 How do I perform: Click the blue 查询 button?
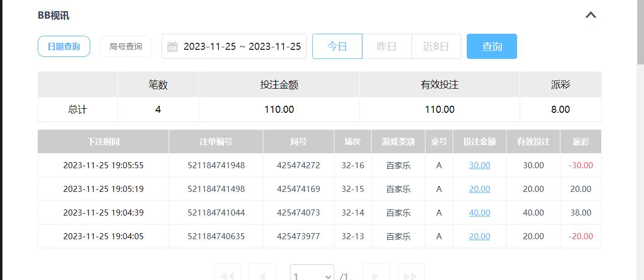pos(492,46)
